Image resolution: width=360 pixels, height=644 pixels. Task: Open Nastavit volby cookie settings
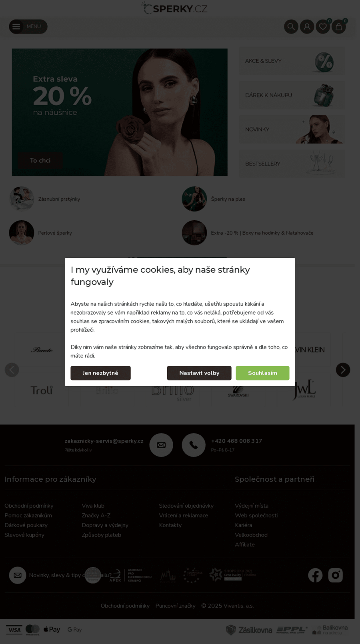coord(199,373)
